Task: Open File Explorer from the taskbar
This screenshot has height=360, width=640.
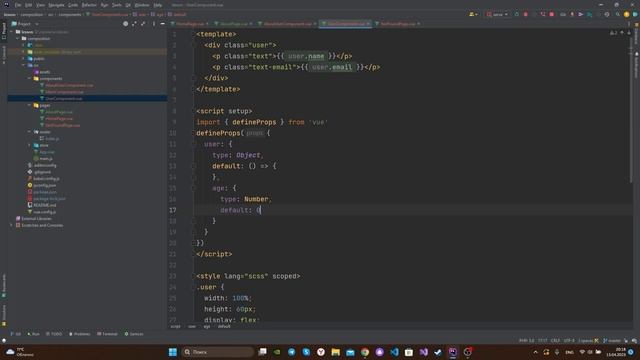Action: (336, 352)
